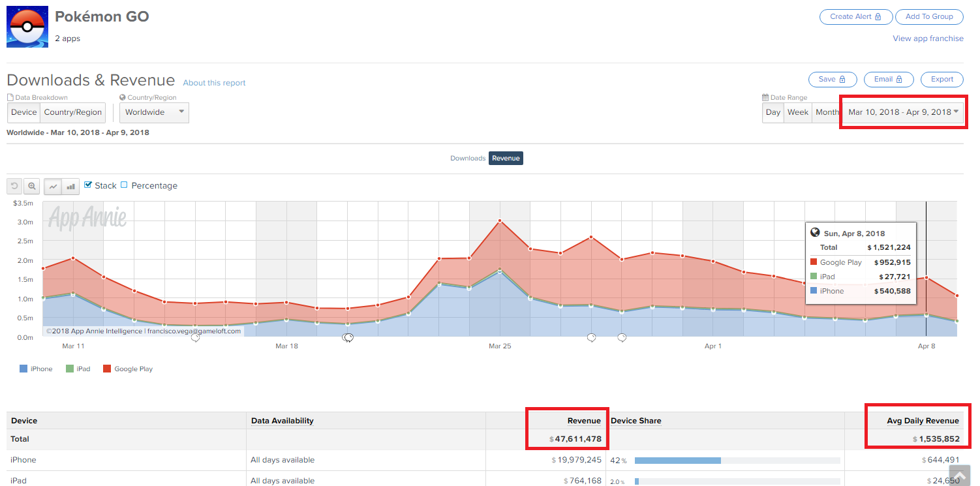Click the Pokémon GO title text

(102, 17)
